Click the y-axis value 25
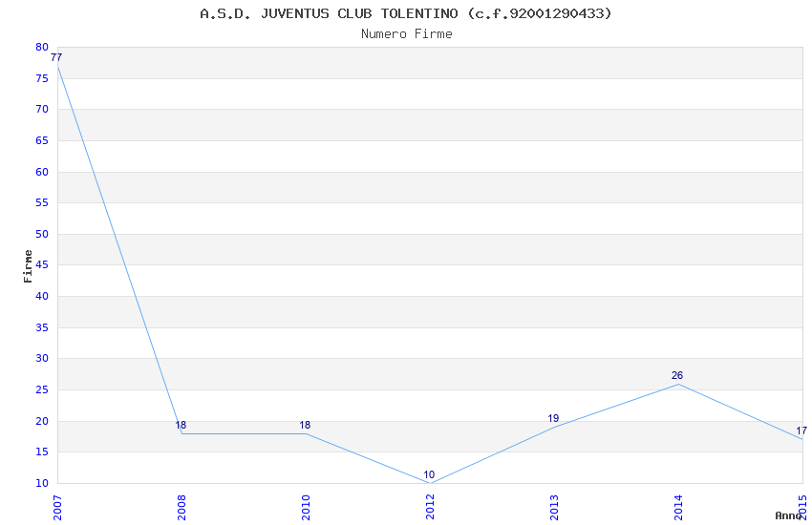The image size is (812, 525). [x=42, y=390]
